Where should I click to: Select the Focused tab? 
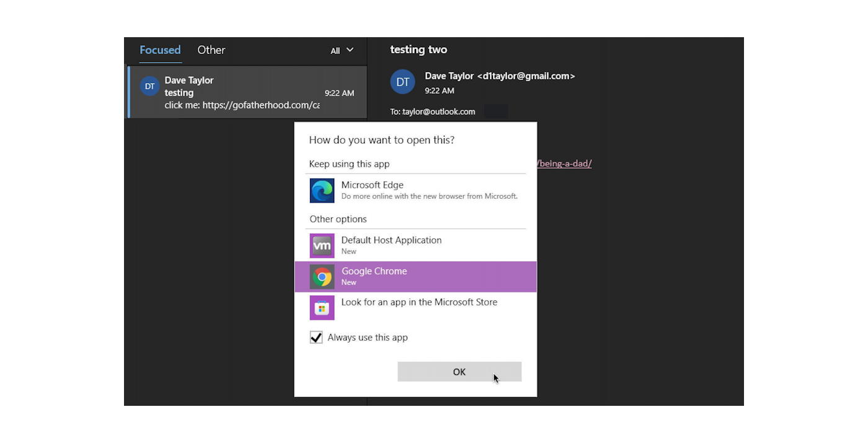click(x=160, y=50)
